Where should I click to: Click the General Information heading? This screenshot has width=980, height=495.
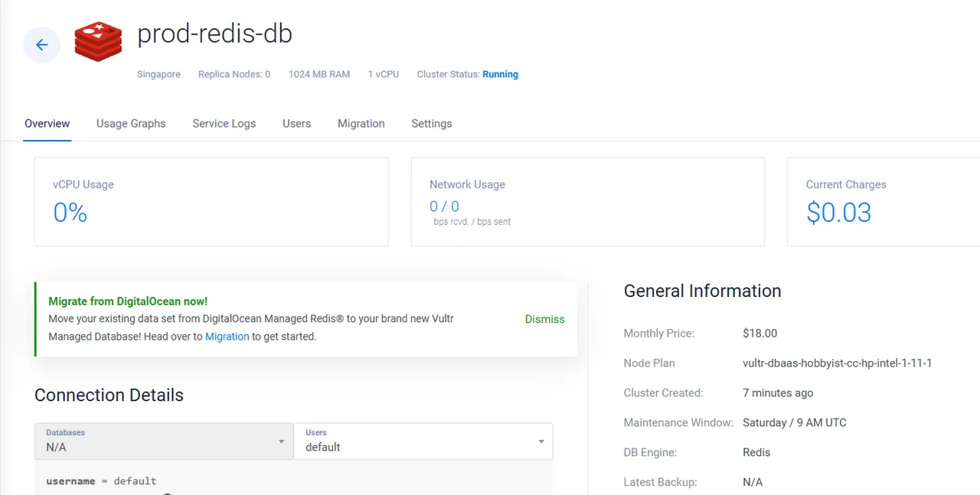point(703,291)
